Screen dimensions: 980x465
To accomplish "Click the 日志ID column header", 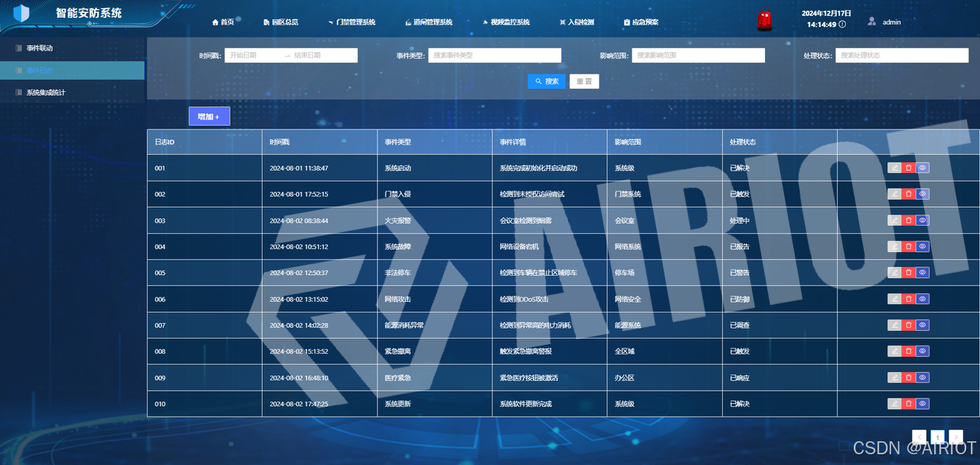I will pyautogui.click(x=204, y=142).
